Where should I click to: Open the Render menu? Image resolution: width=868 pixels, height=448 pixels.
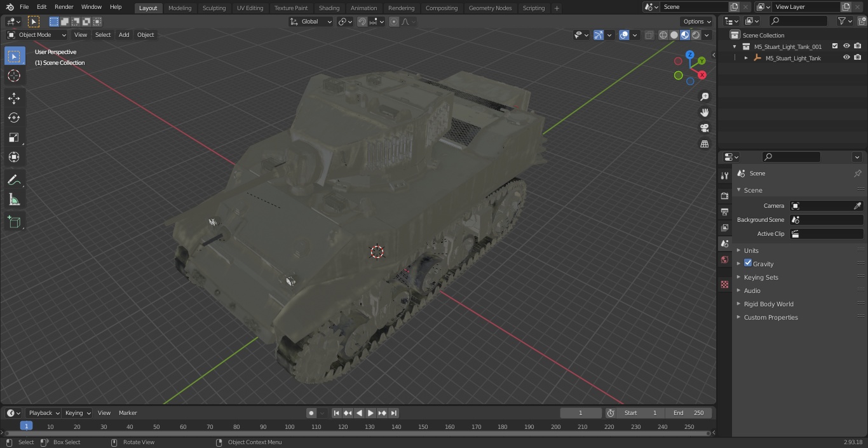click(x=64, y=7)
